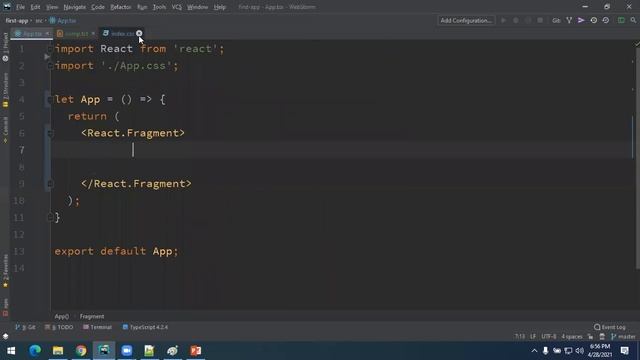Image resolution: width=640 pixels, height=360 pixels.
Task: Click the Run with Coverage icon
Action: point(528,20)
